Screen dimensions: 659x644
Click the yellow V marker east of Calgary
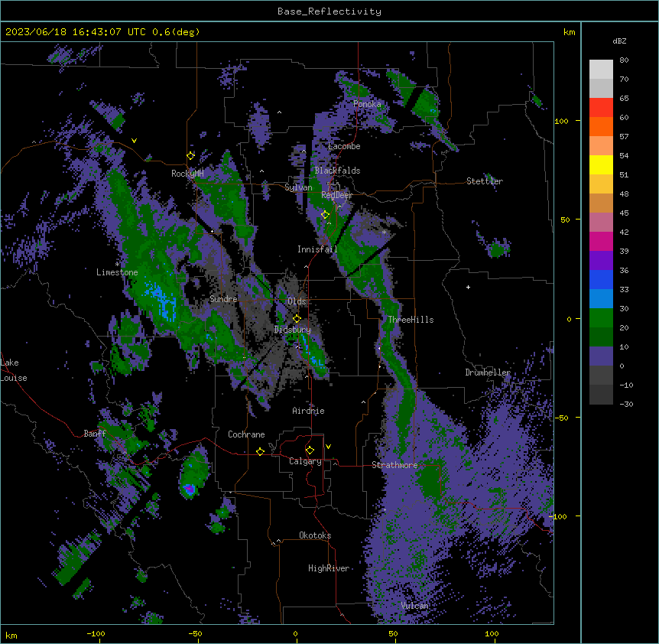[328, 447]
